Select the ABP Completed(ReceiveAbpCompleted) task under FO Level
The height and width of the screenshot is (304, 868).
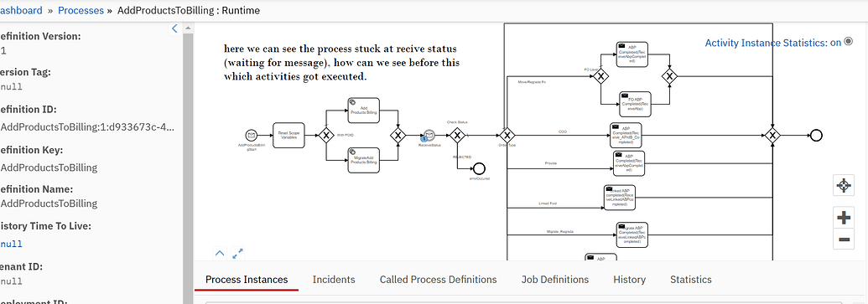(632, 54)
